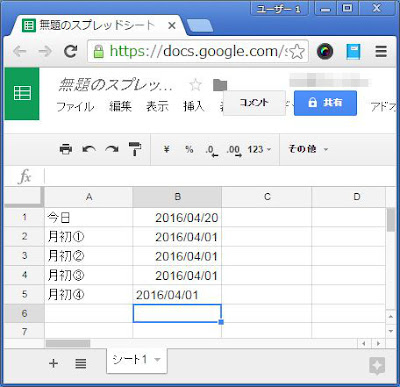This screenshot has height=387, width=400.
Task: Open the all sheets list icon
Action: pos(81,363)
